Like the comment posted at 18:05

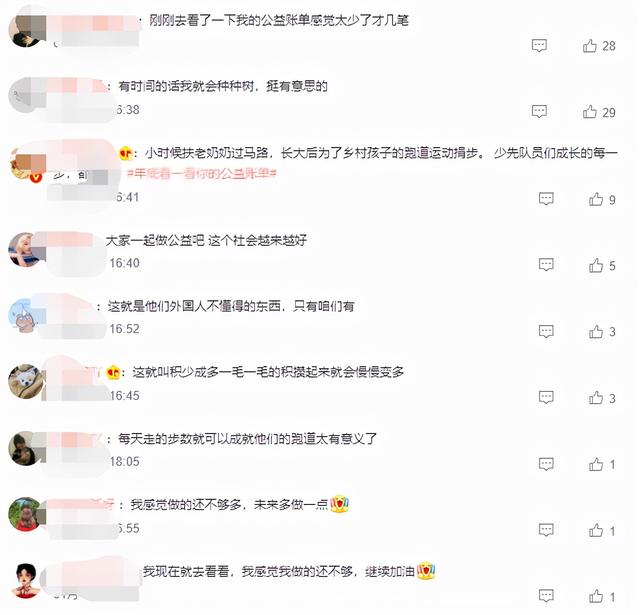tap(596, 464)
